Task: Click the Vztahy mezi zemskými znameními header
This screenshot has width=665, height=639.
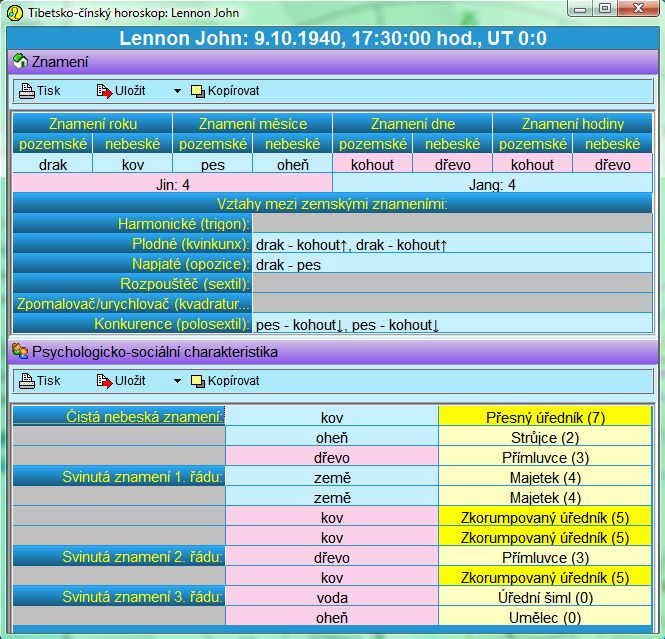Action: pos(332,204)
